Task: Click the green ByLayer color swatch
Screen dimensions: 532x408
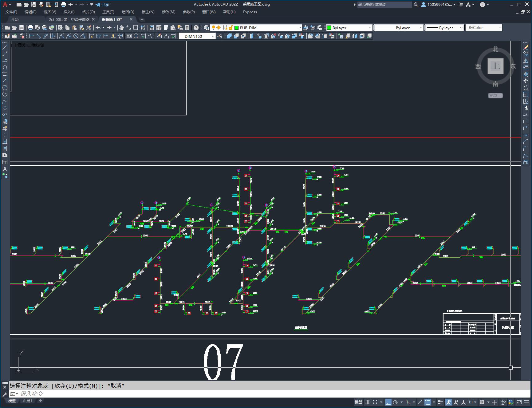Action: pos(329,28)
